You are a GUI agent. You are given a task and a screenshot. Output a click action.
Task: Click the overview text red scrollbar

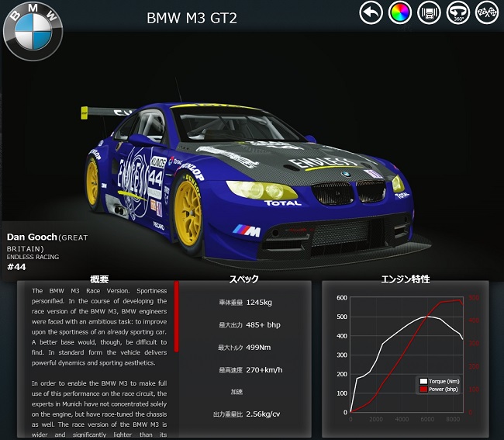pyautogui.click(x=176, y=317)
